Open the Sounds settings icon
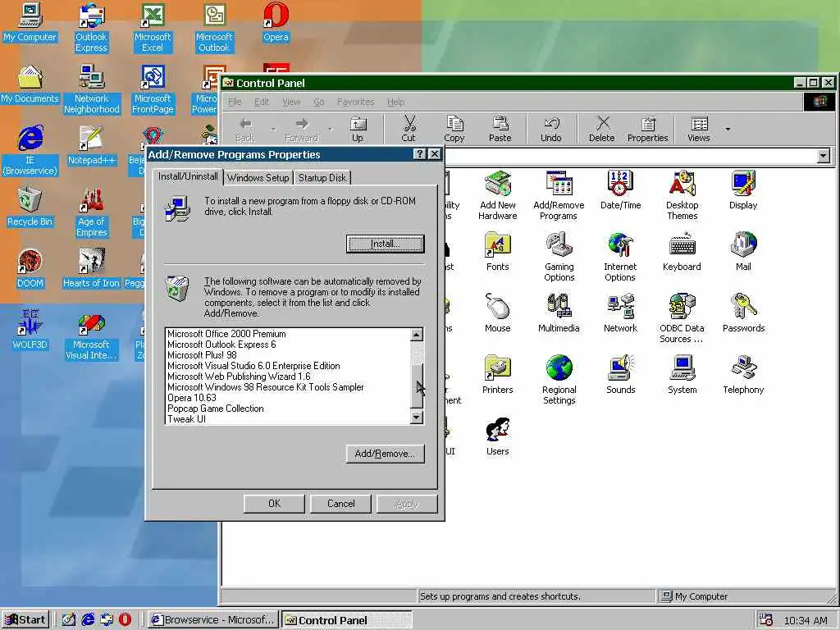 [620, 374]
